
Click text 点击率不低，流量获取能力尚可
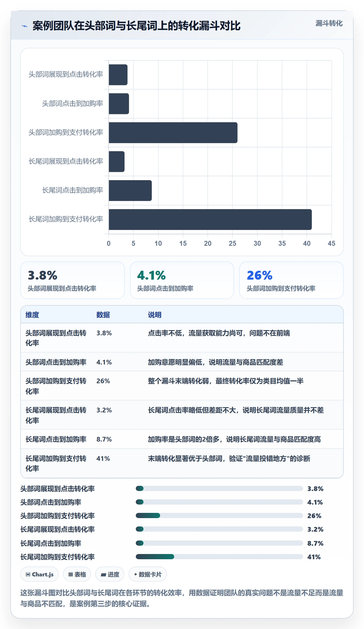tap(196, 333)
